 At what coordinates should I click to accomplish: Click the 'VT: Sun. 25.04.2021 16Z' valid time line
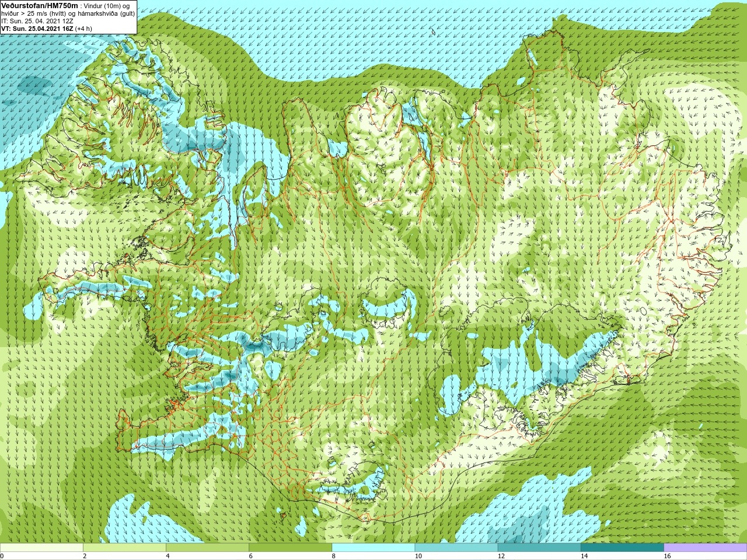pyautogui.click(x=37, y=28)
